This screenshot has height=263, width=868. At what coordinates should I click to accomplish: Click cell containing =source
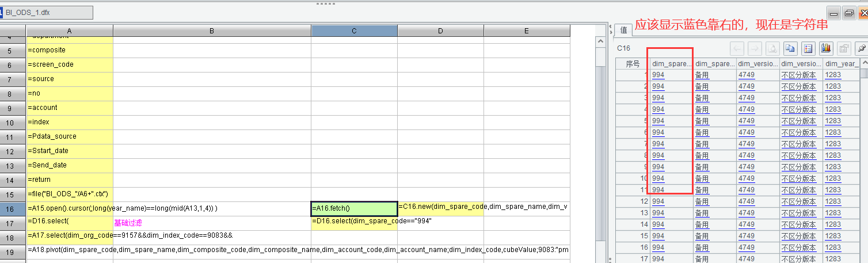pos(70,79)
